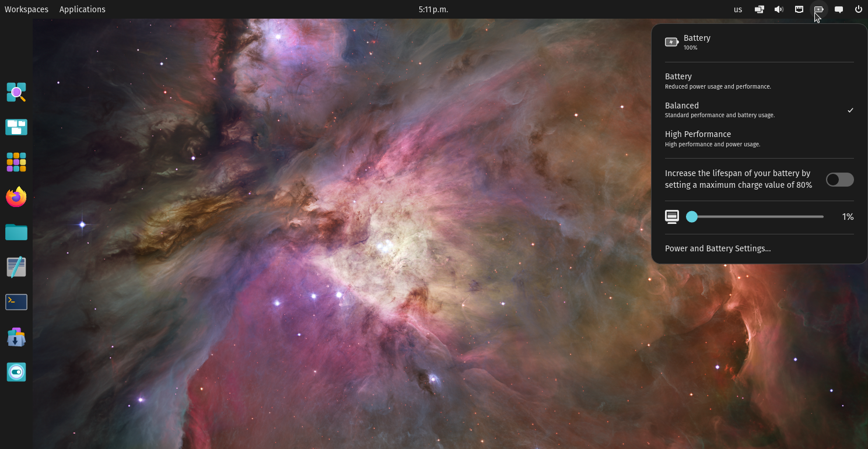This screenshot has width=868, height=449.
Task: Select the High Performance power mode
Action: pos(759,139)
